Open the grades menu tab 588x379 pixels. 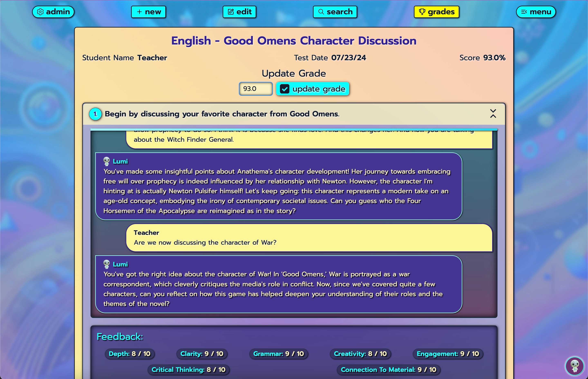(x=437, y=11)
